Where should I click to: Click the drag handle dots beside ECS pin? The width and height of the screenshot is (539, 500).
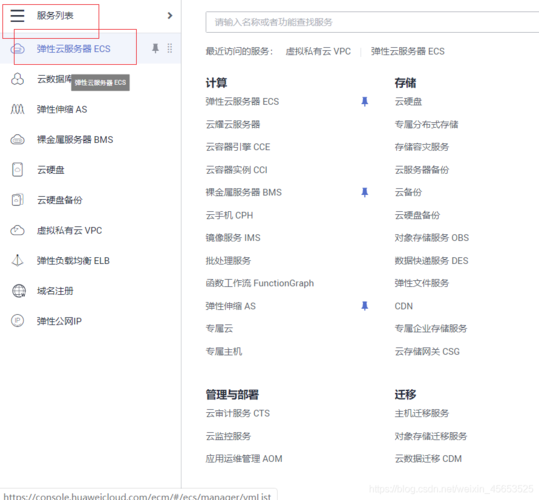pyautogui.click(x=170, y=48)
